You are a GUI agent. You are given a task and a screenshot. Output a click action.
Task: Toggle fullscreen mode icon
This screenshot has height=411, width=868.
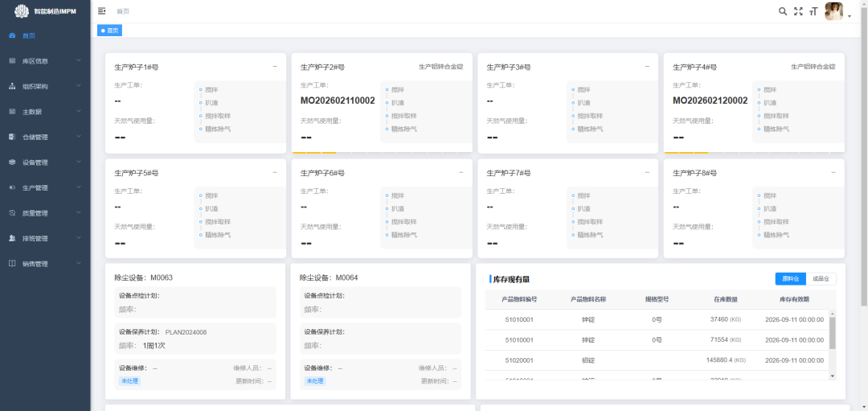(798, 11)
